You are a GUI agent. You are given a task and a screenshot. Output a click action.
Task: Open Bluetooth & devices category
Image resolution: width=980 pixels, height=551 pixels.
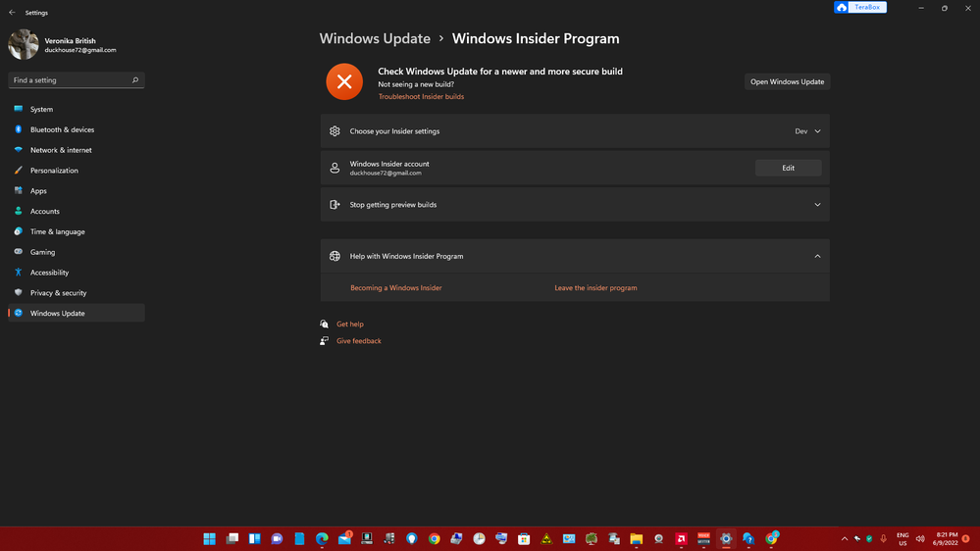[x=77, y=129]
